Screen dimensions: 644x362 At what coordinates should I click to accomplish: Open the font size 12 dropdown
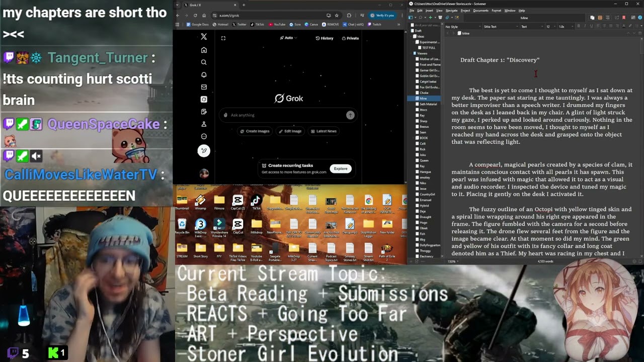(550, 27)
